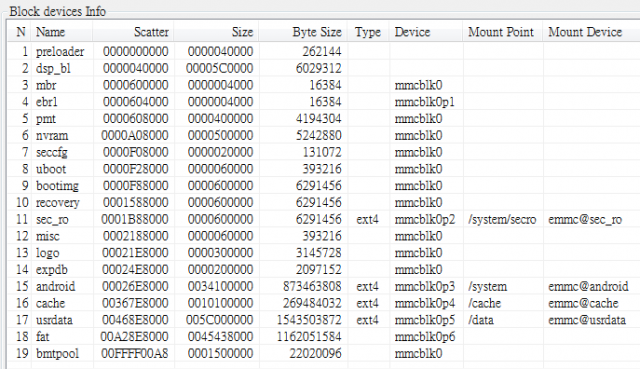Click the Mount Point column header

coord(501,32)
